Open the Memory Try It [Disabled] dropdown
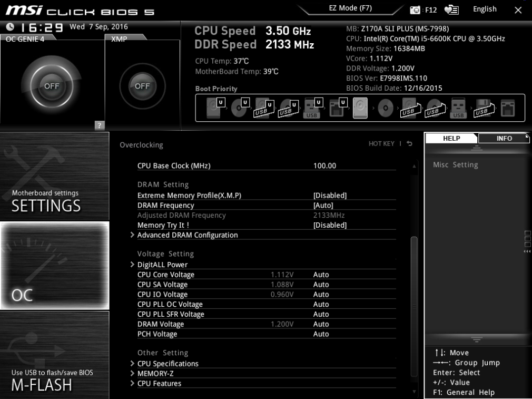Image resolution: width=532 pixels, height=399 pixels. (x=330, y=225)
